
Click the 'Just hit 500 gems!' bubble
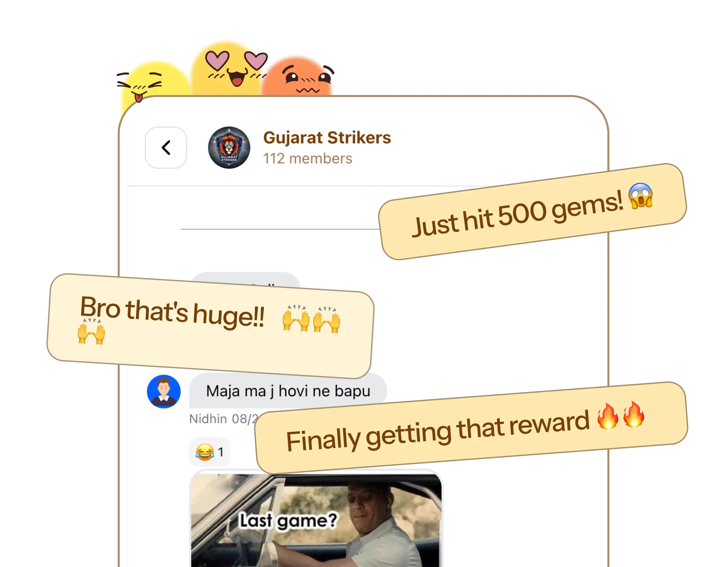pyautogui.click(x=532, y=212)
